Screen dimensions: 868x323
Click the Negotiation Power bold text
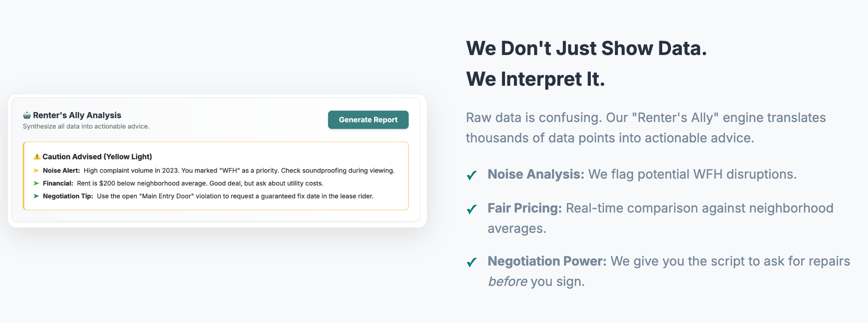click(x=547, y=261)
